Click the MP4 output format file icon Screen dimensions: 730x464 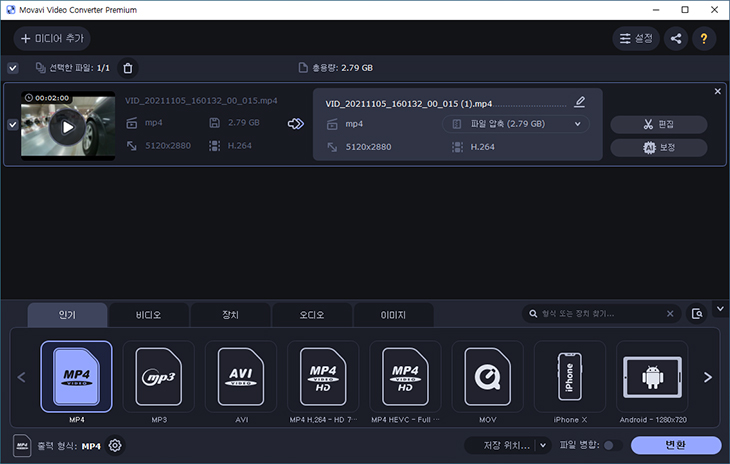22,445
